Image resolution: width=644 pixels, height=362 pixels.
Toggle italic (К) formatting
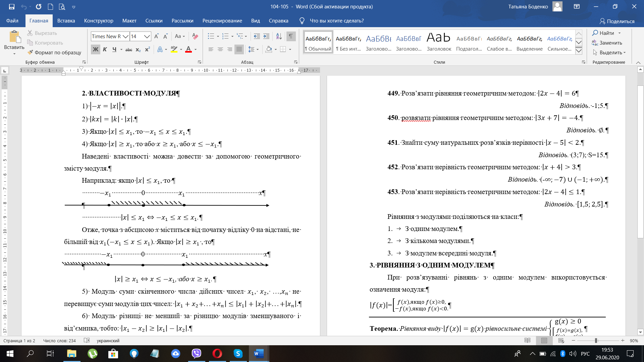[x=105, y=49]
